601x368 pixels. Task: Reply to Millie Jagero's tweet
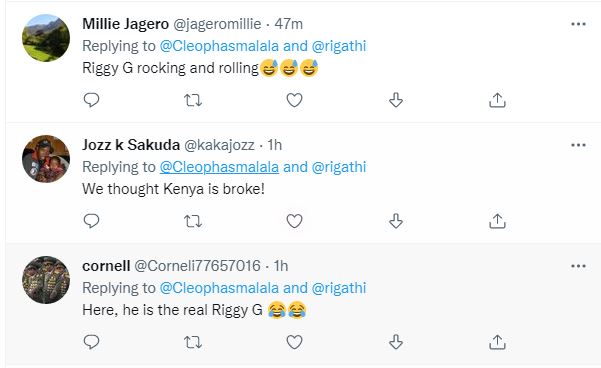click(91, 100)
